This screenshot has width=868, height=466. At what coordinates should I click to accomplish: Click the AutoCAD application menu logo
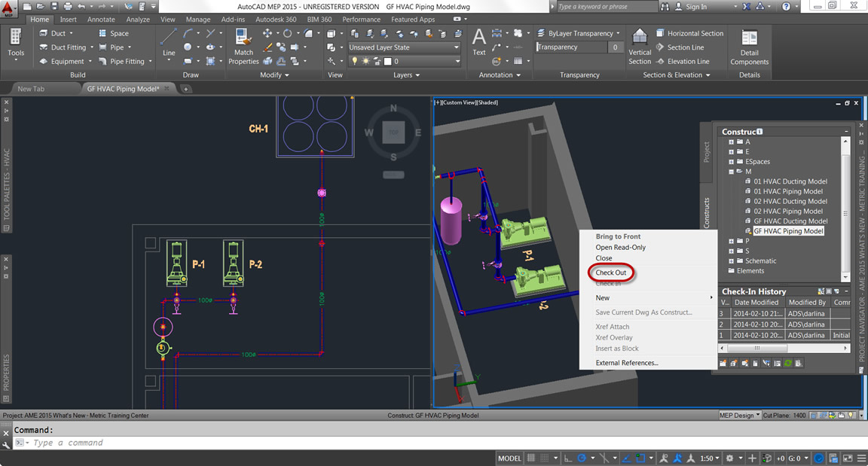coord(8,8)
